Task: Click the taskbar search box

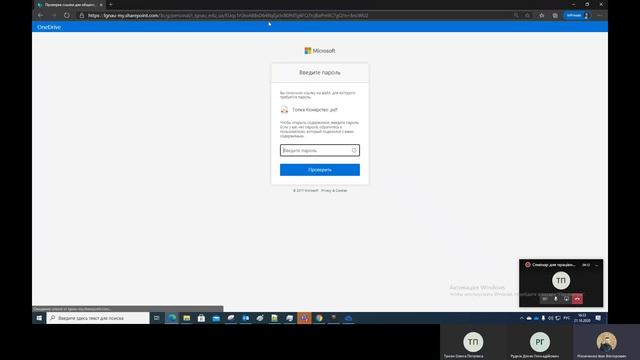Action: pos(98,318)
